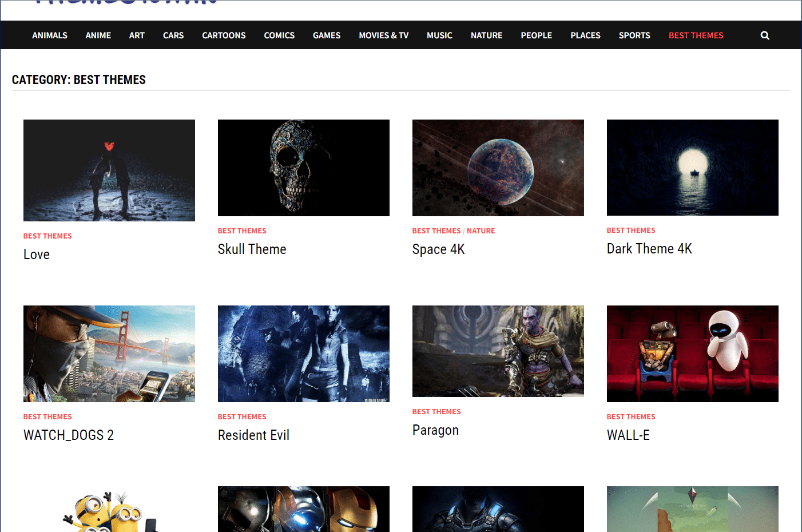The height and width of the screenshot is (532, 802).
Task: Open MOVIES & TV category
Action: click(x=384, y=35)
